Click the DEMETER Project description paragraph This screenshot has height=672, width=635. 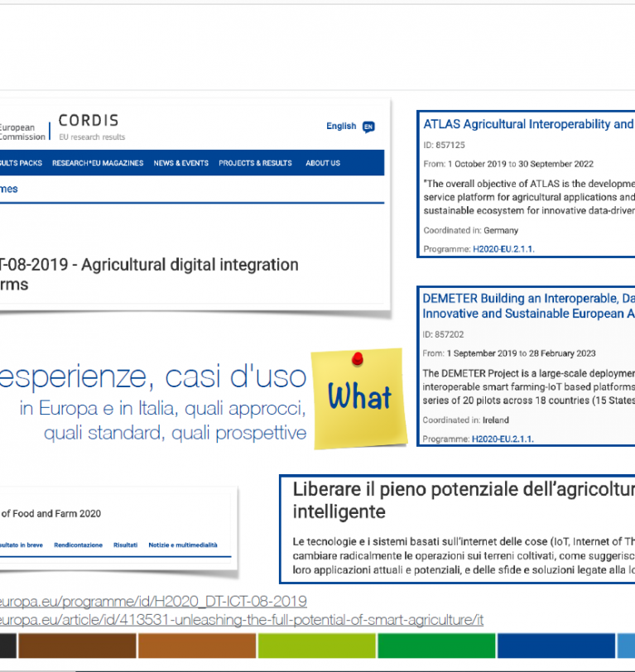[x=529, y=387]
